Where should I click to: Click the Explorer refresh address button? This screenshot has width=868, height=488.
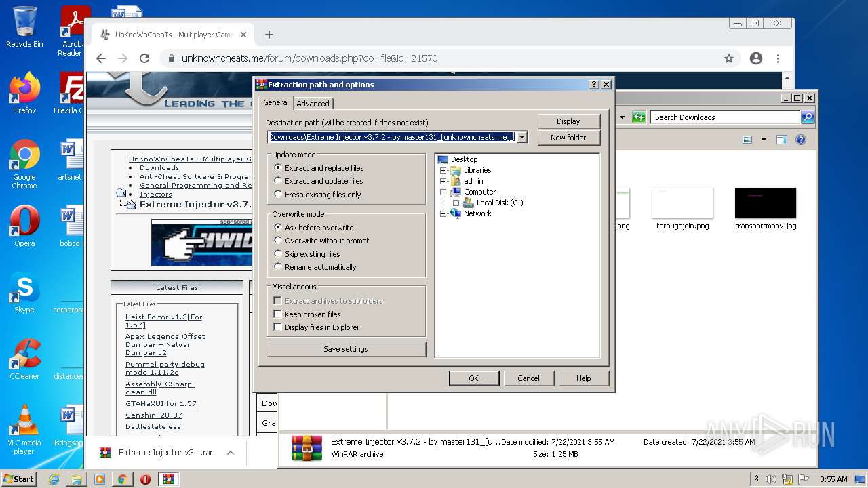(x=639, y=117)
